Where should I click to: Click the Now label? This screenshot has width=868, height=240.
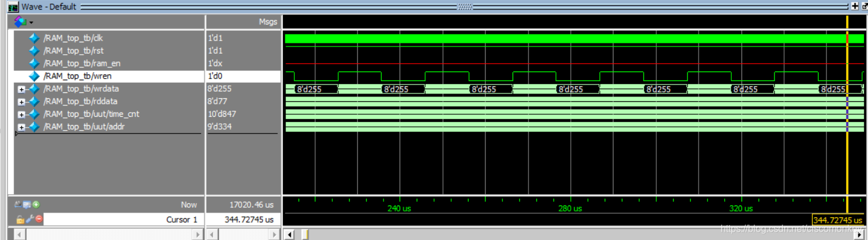coord(189,205)
